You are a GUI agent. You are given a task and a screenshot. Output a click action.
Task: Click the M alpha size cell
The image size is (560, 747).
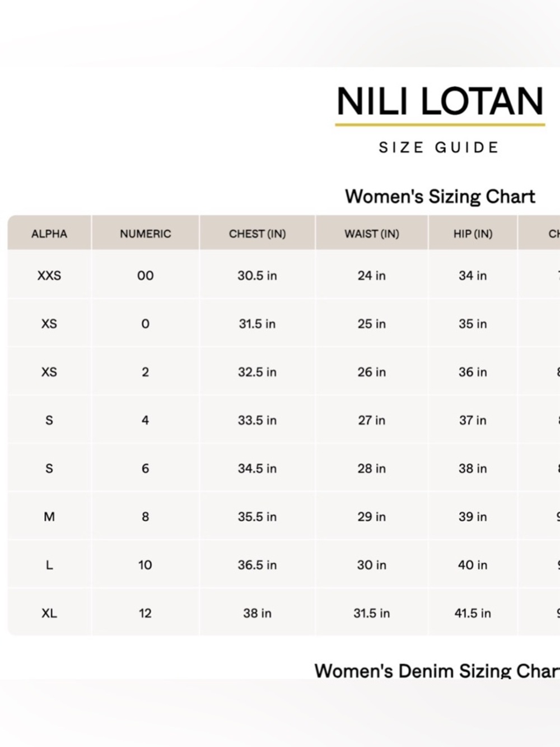click(49, 517)
